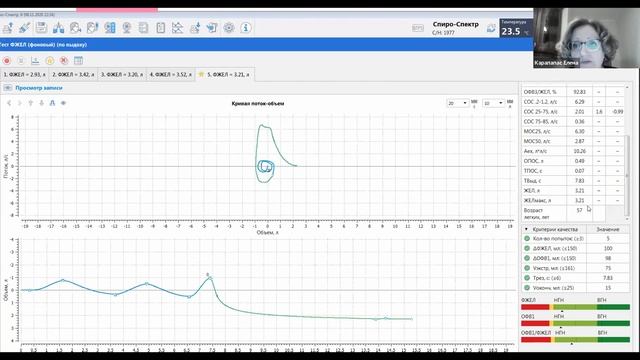Select tab 1. ФЖЕЛ = 2.93
The image size is (640, 360).
tap(24, 75)
